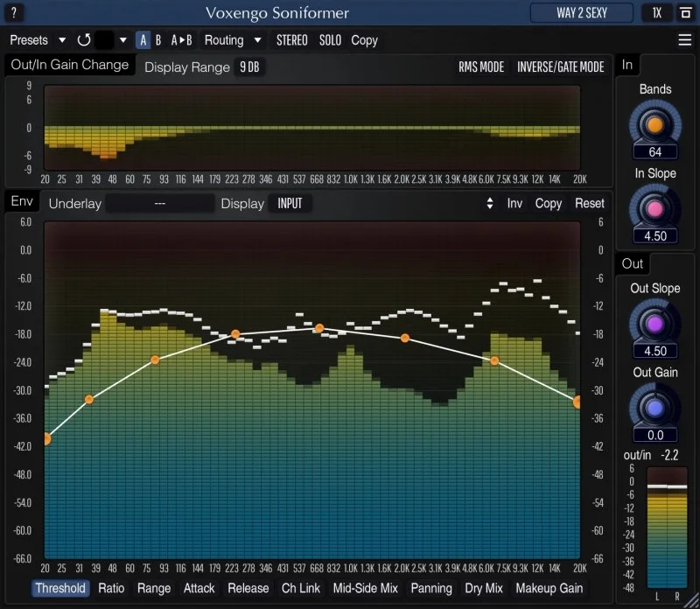Click the blue Out Gain knob
Image resolution: width=700 pixels, height=609 pixels.
pyautogui.click(x=654, y=408)
